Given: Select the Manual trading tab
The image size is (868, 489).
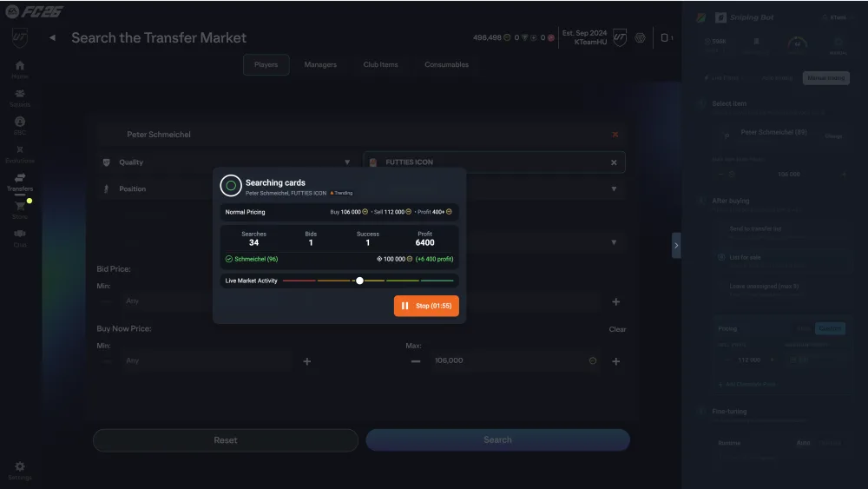Looking at the screenshot, I should click(x=826, y=78).
